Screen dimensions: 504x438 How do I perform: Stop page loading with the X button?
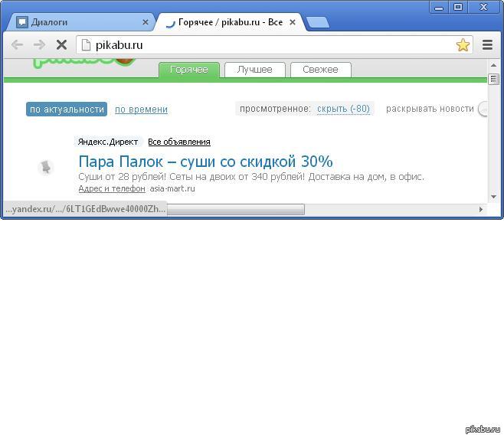tap(61, 45)
